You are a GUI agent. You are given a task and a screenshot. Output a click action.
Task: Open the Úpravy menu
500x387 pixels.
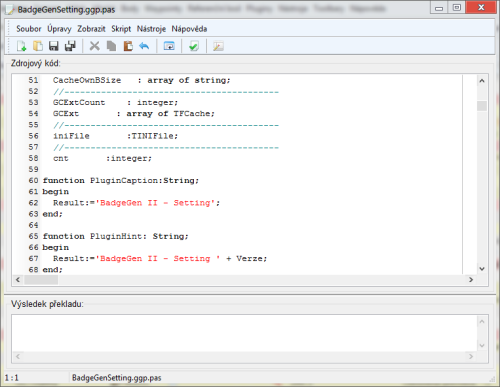coord(59,29)
